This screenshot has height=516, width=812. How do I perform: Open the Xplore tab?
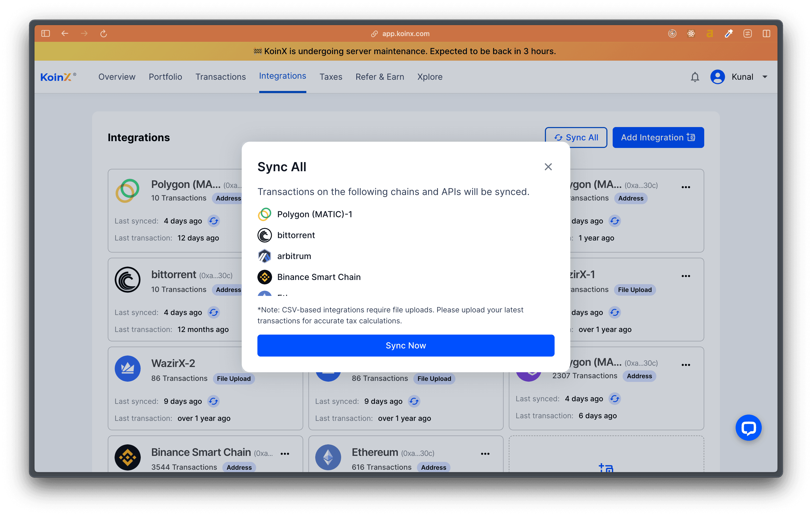430,77
